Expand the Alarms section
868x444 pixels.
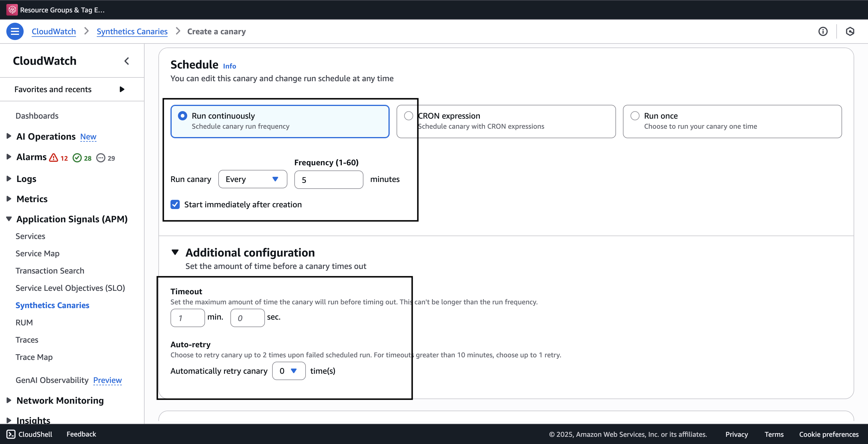(9, 157)
